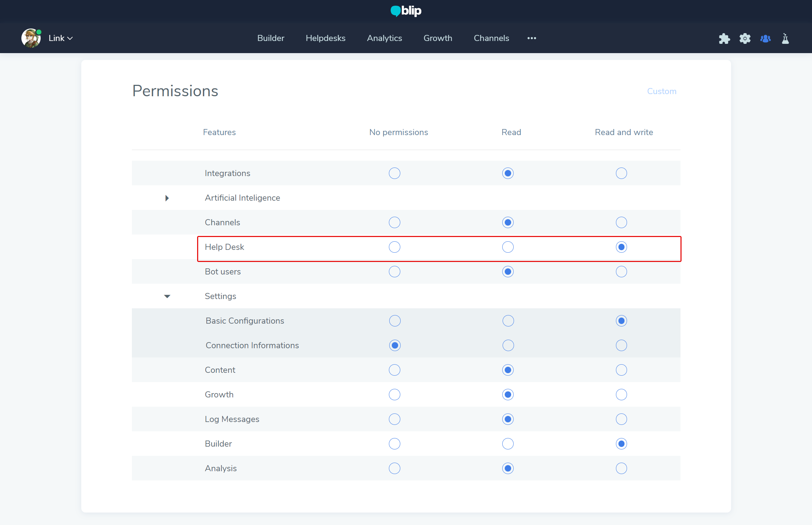Go to the Builder menu

pyautogui.click(x=271, y=38)
